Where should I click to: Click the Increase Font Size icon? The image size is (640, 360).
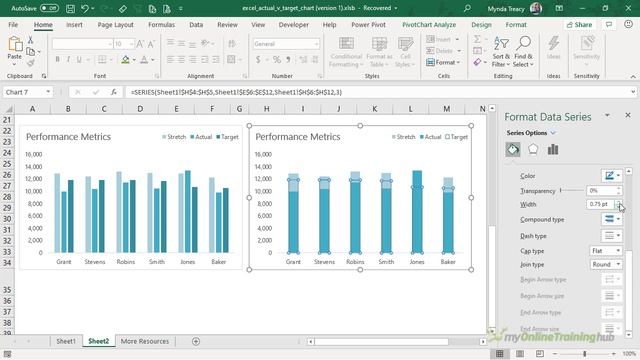click(x=140, y=44)
